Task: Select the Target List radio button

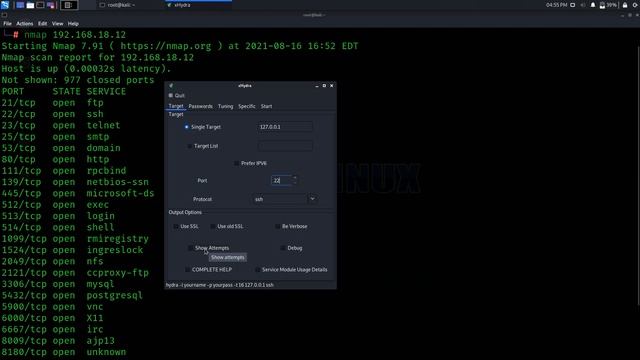Action: click(189, 146)
